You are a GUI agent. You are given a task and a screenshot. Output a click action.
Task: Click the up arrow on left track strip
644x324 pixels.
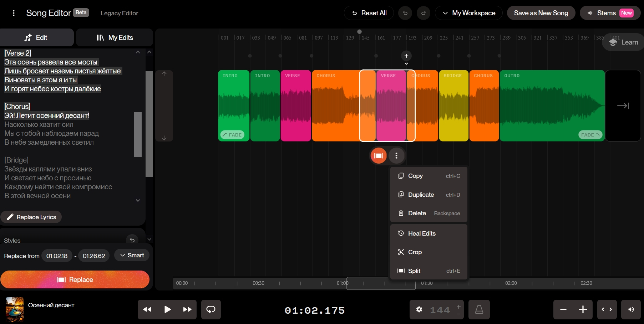(164, 74)
